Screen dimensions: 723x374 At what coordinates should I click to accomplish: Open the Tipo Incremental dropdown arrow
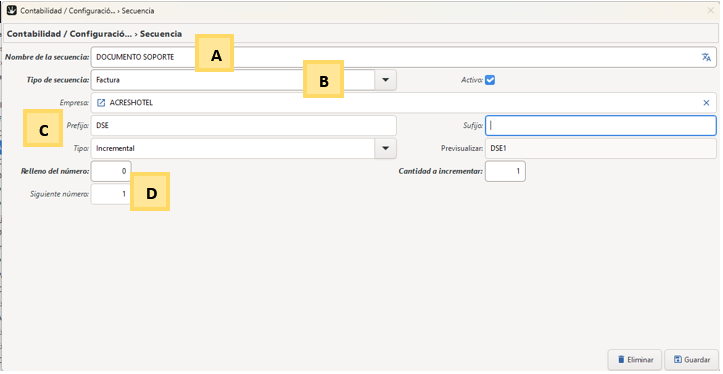tap(385, 148)
